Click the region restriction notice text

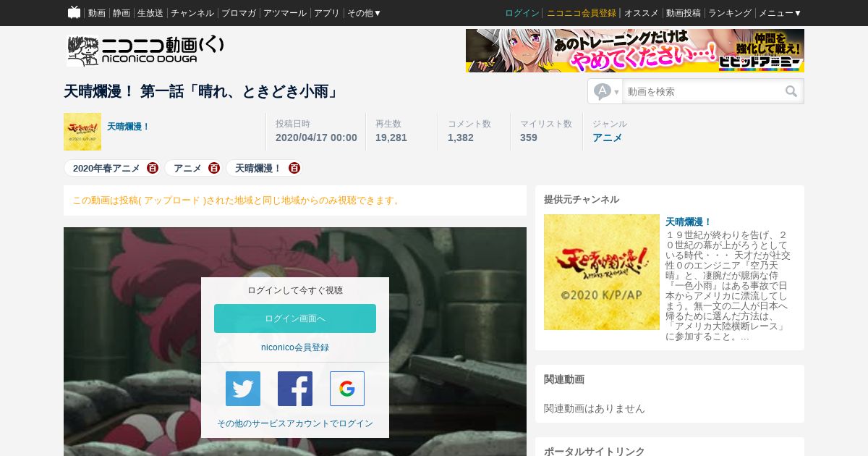point(237,200)
